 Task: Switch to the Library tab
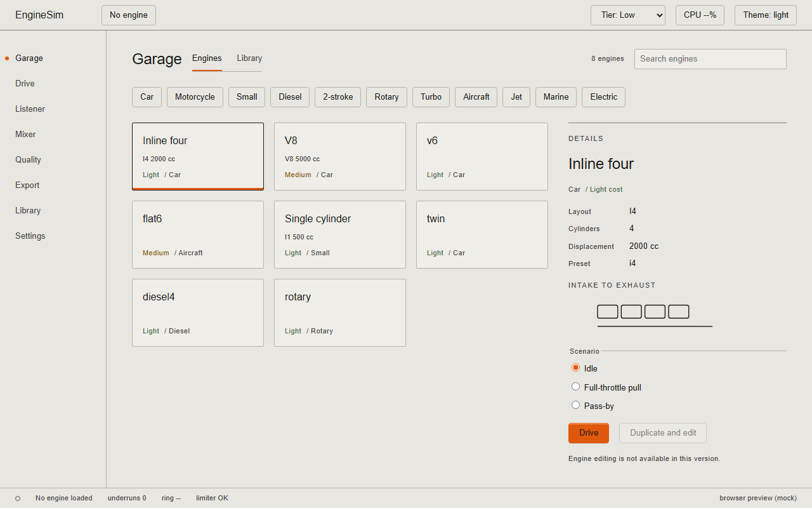tap(249, 58)
